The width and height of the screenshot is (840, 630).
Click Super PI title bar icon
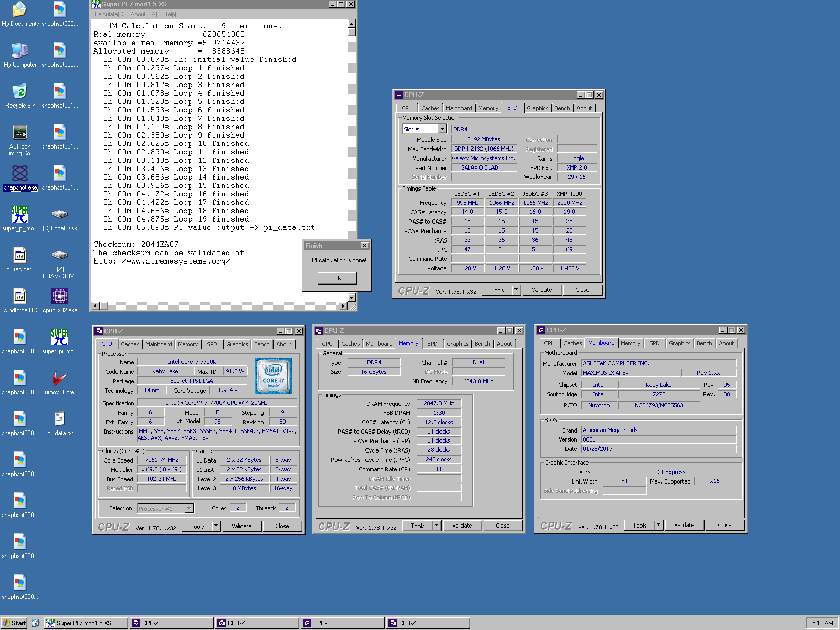click(x=96, y=4)
